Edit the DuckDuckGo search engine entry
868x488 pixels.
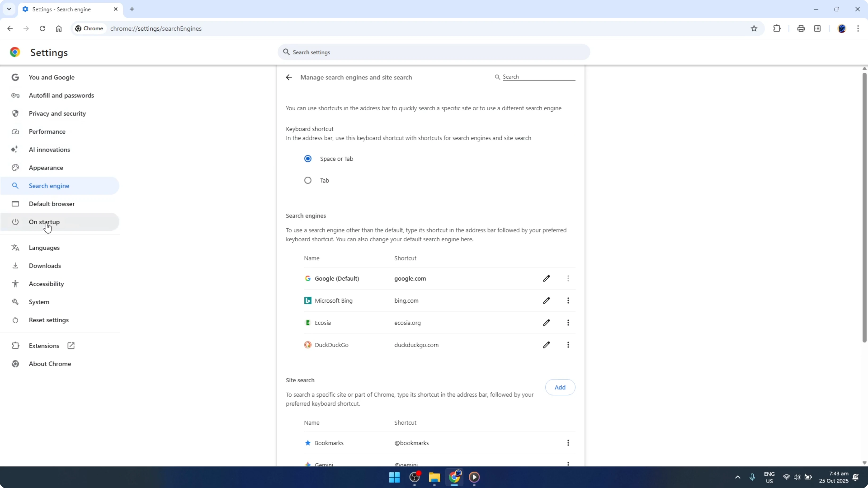pos(546,345)
